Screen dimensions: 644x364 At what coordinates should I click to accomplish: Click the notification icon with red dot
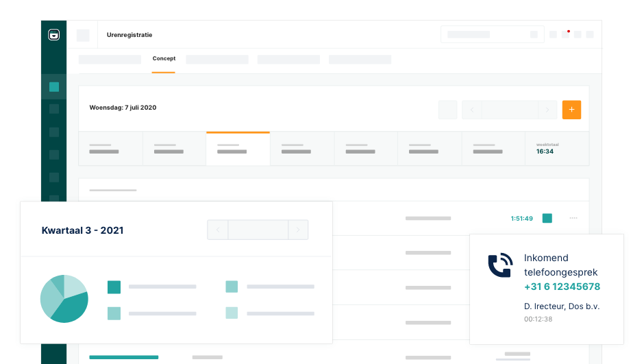point(565,34)
